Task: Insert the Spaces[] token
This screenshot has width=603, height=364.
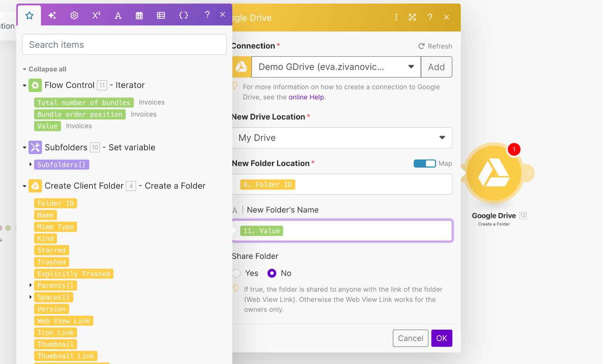Action: pyautogui.click(x=54, y=297)
